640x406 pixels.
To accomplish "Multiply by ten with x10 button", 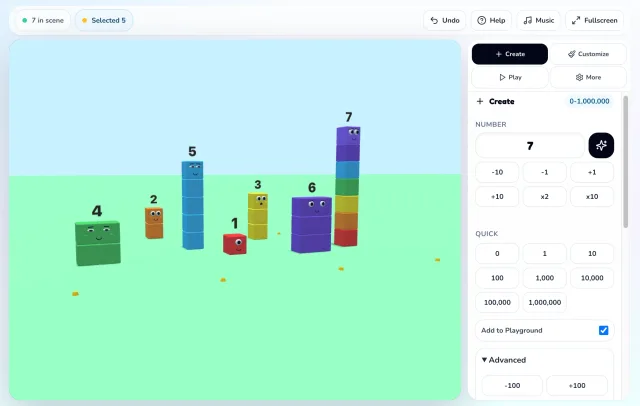I will coord(592,197).
